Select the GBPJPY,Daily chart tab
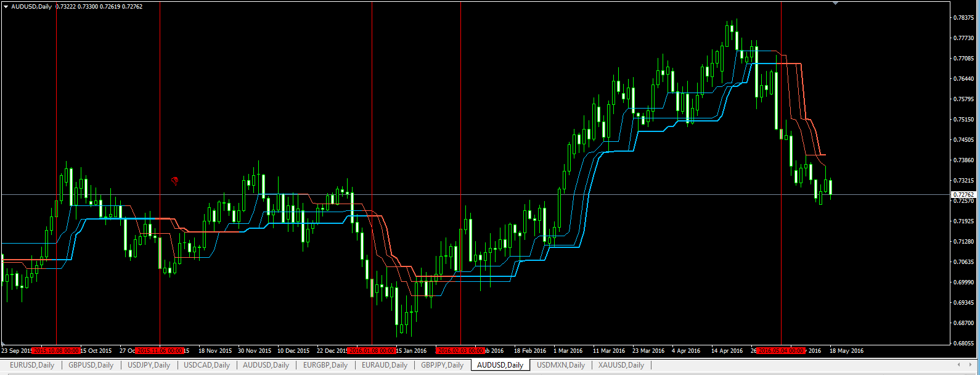980x375 pixels. 442,365
